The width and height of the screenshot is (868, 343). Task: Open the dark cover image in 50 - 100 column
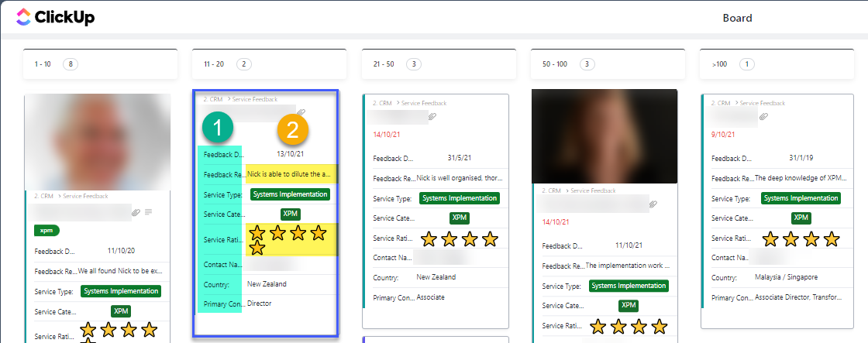(604, 136)
